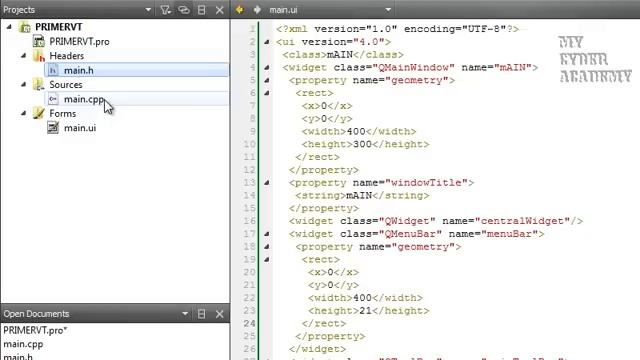Fold geometry property at line 18

point(267,247)
